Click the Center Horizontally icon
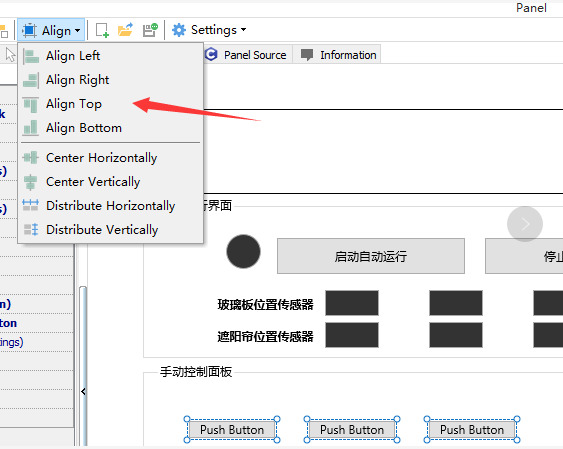Screen dimensions: 563x449 click(31, 158)
